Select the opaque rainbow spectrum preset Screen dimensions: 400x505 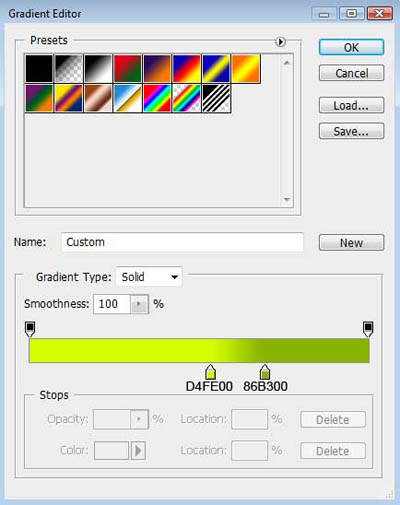[157, 98]
